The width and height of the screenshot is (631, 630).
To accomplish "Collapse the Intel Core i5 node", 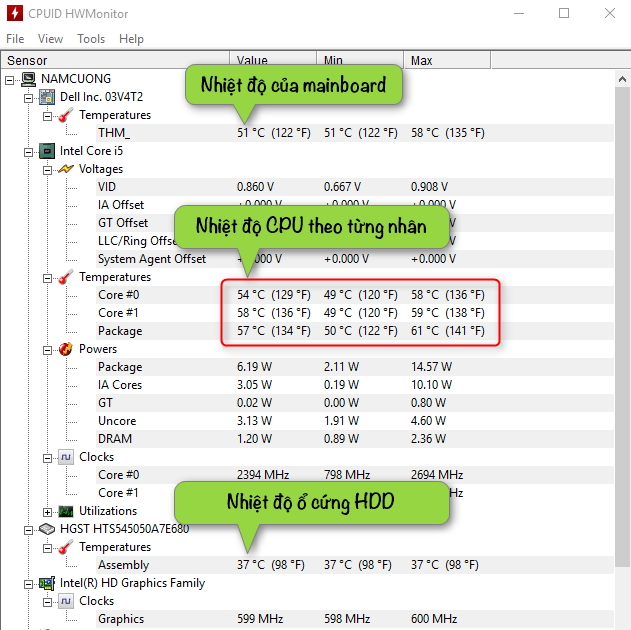I will coord(28,152).
